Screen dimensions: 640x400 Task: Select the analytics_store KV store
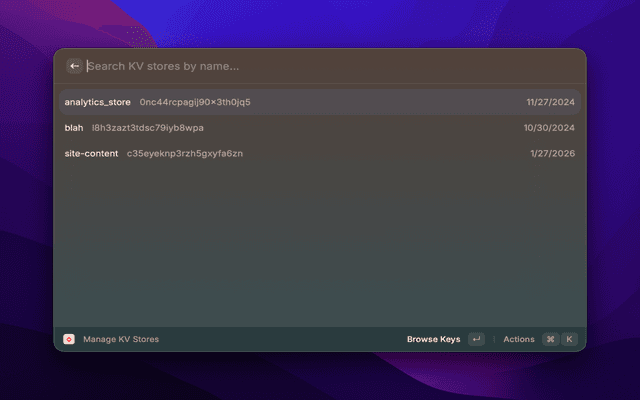[98, 102]
